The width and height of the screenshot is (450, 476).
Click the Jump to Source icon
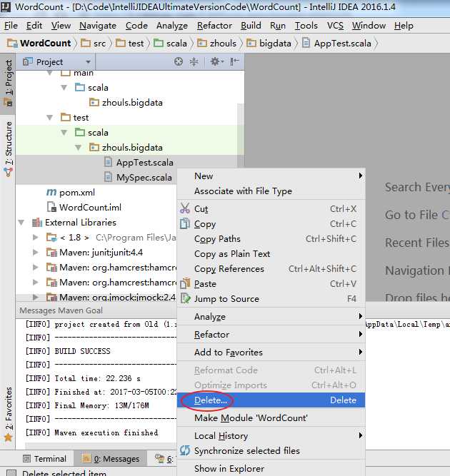(185, 298)
